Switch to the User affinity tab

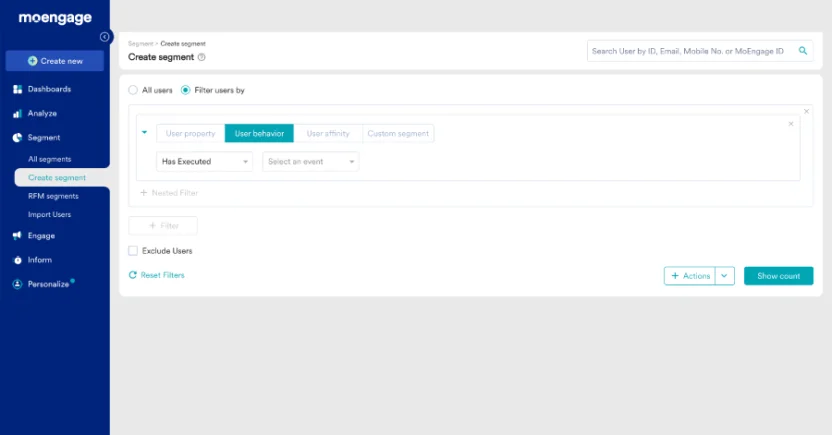click(328, 133)
